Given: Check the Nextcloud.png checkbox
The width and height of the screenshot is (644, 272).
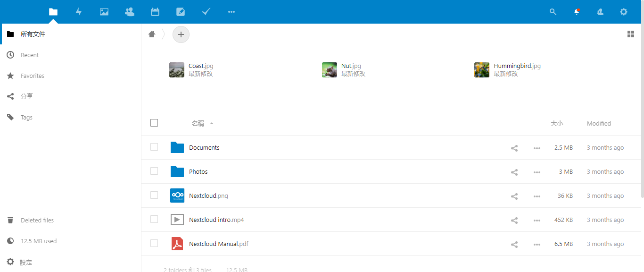Looking at the screenshot, I should click(x=154, y=195).
